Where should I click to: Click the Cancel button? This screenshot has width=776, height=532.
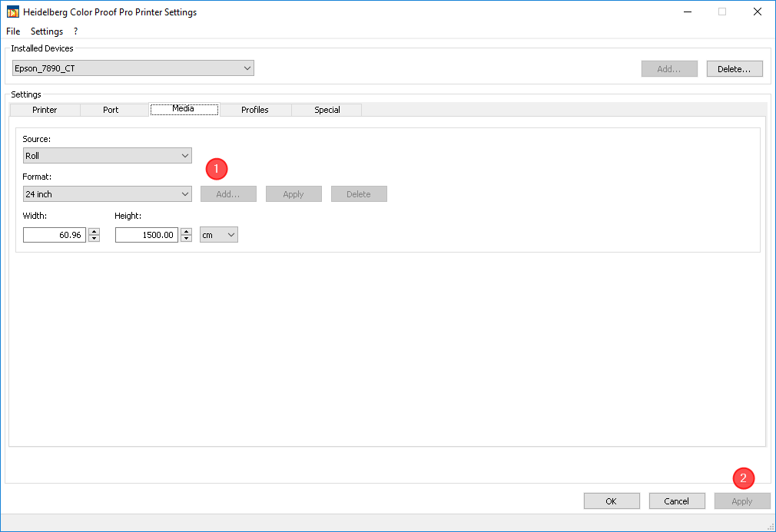(677, 501)
